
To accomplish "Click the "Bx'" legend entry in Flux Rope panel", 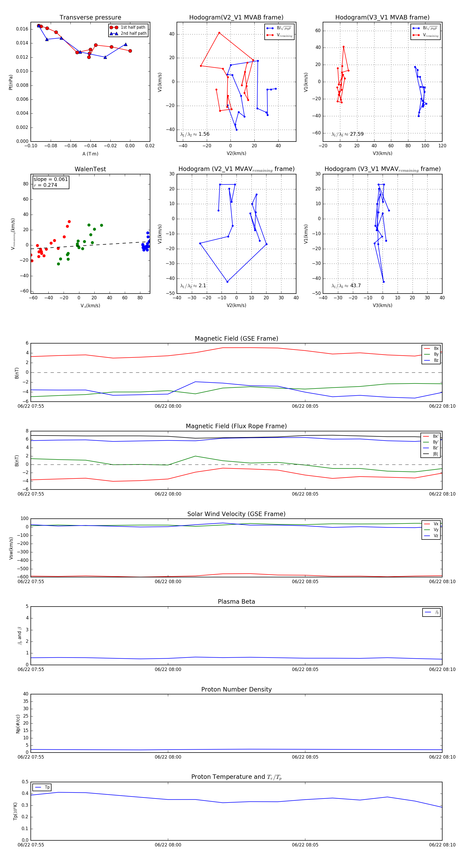I will point(431,436).
